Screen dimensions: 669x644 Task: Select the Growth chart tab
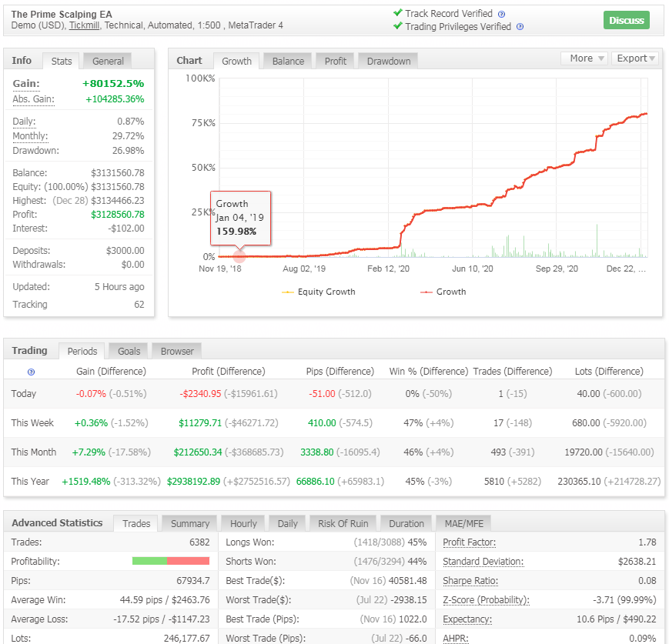coord(236,61)
